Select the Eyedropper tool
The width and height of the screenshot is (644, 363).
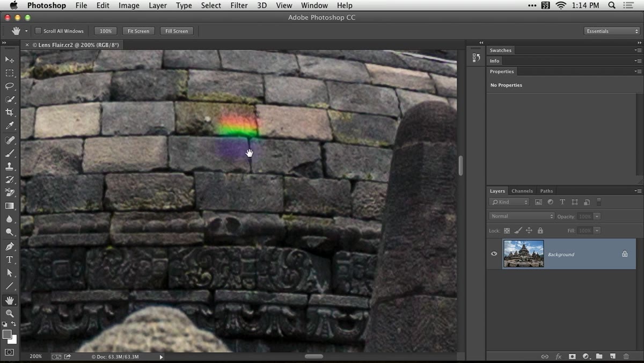coord(10,126)
